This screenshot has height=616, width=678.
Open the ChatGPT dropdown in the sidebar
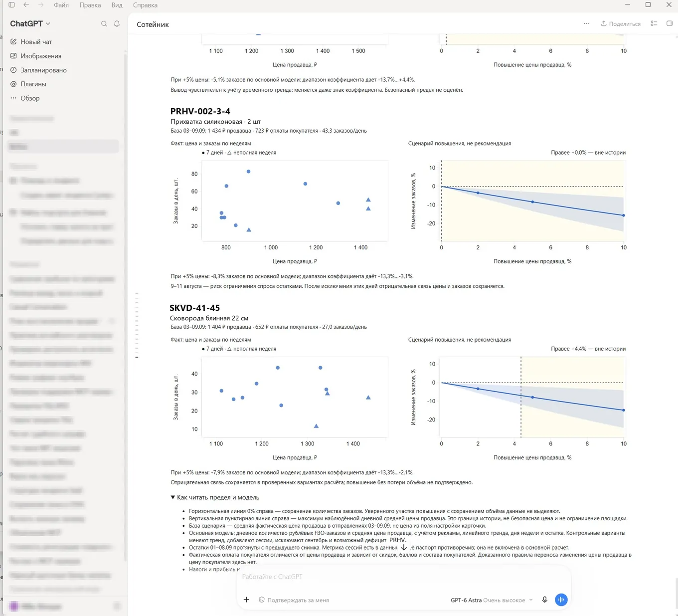click(30, 24)
